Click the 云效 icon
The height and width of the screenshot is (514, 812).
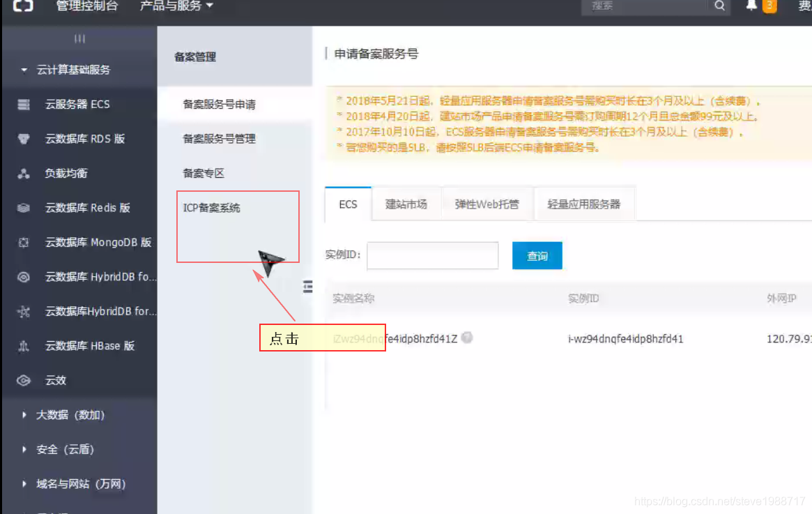[x=23, y=380]
